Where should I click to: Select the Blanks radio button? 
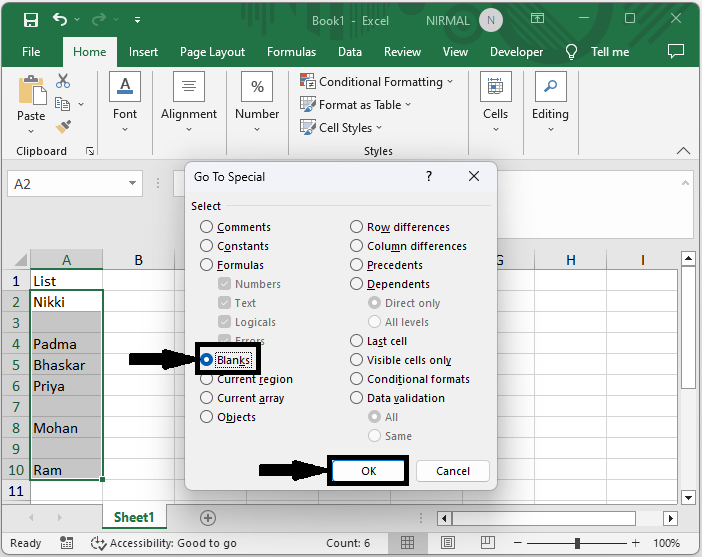coord(206,360)
